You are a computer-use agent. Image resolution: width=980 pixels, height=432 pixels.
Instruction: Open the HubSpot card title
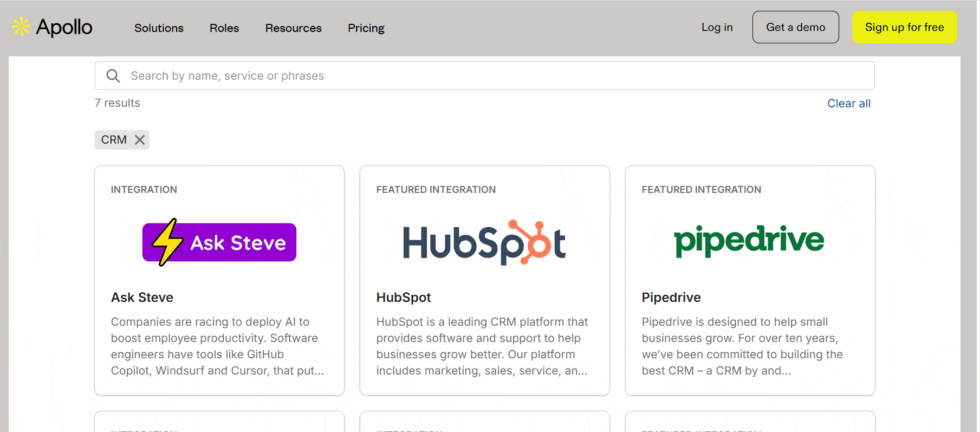[404, 298]
